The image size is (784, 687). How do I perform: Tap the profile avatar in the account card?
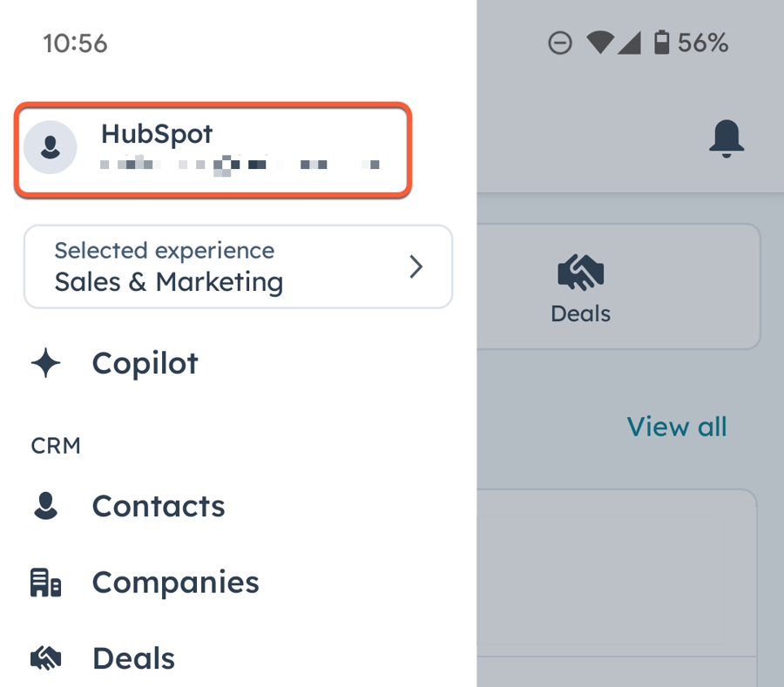51,148
